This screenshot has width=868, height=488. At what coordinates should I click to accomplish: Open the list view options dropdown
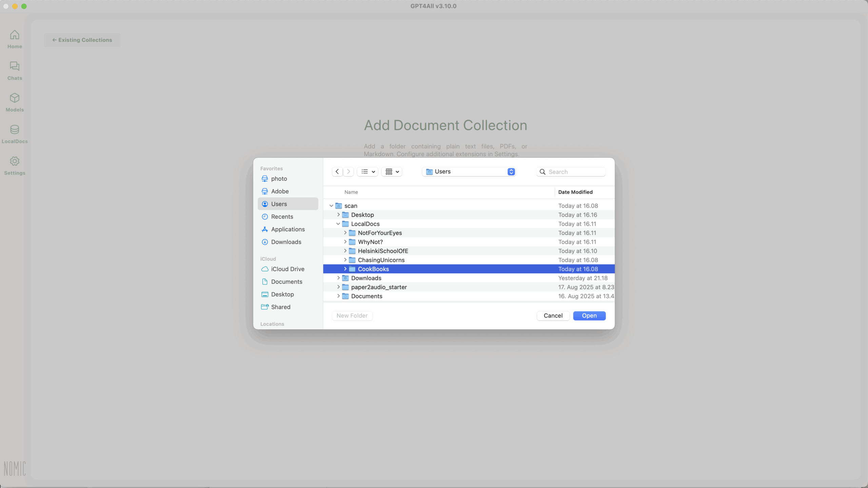[368, 171]
